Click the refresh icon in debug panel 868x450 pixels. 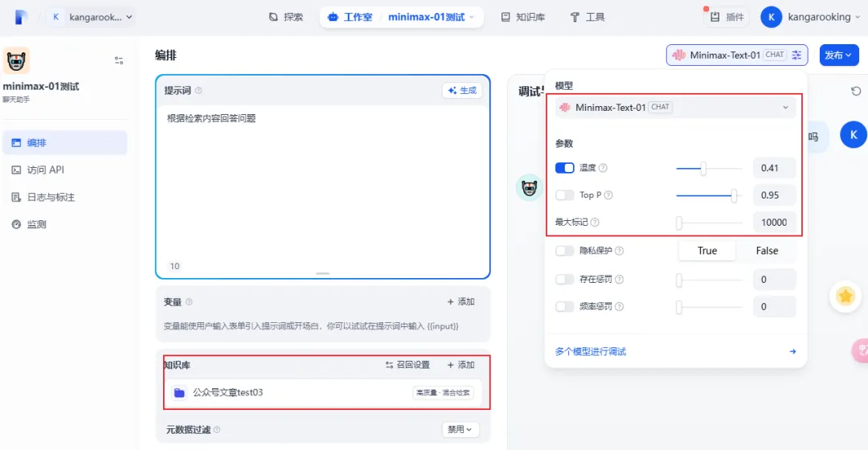pyautogui.click(x=856, y=91)
